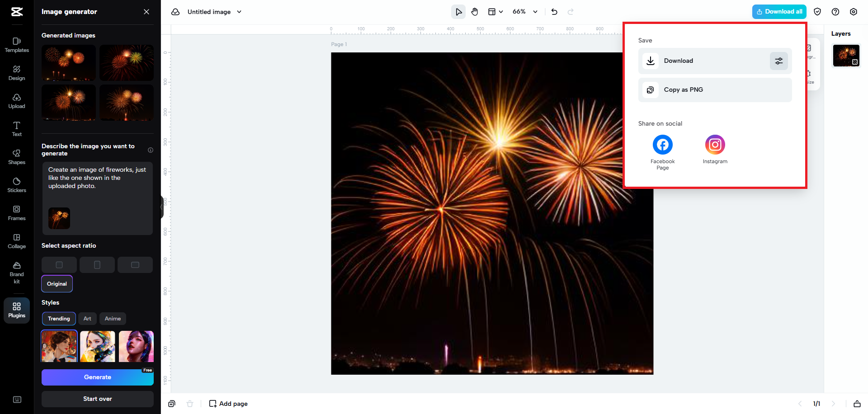The image size is (868, 414).
Task: Expand the canvas layout dropdown
Action: click(x=495, y=12)
